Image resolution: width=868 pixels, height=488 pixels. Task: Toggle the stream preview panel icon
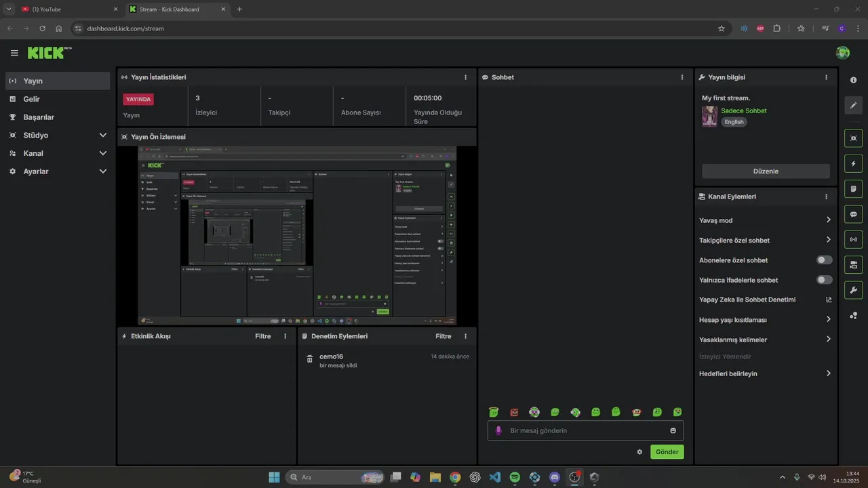click(853, 138)
